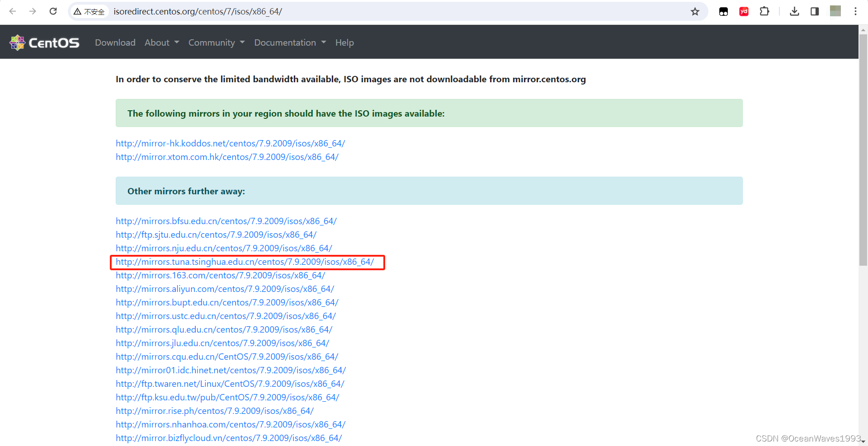Open the Chrome three-dot menu
868x446 pixels.
point(855,11)
